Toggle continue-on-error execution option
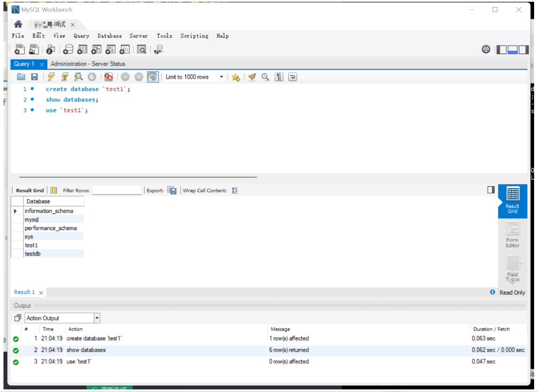 point(108,77)
